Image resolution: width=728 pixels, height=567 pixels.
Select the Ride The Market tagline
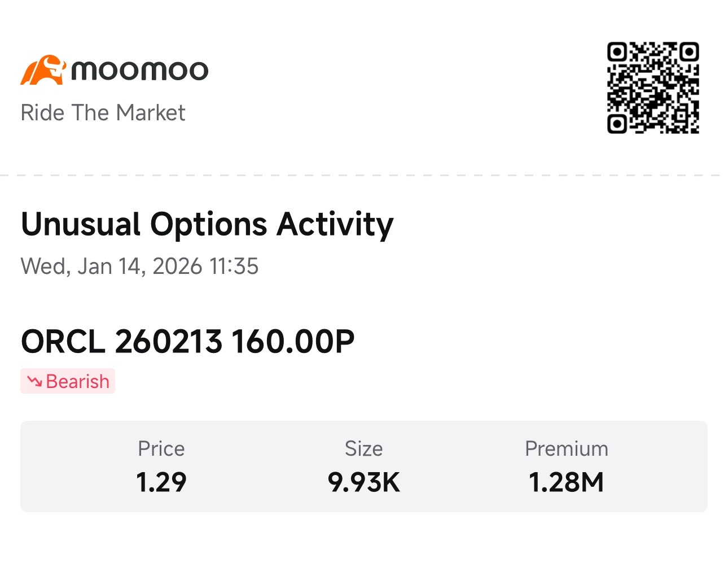click(x=103, y=113)
